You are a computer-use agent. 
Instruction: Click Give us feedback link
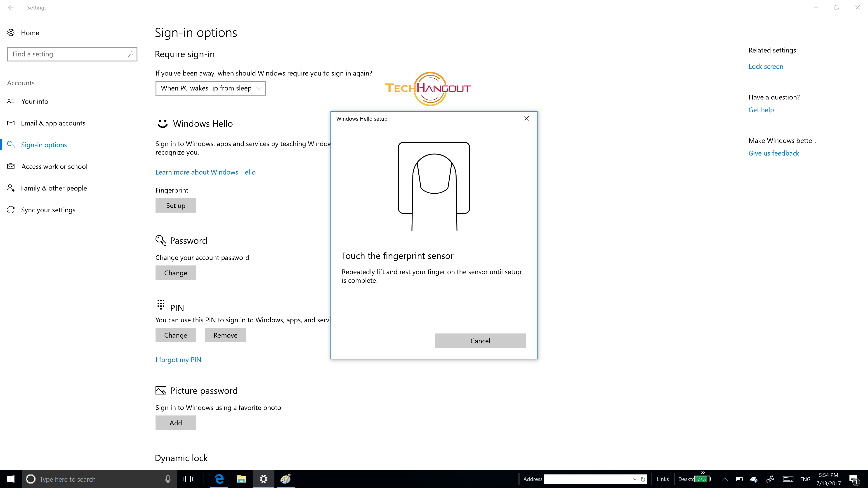pos(774,153)
